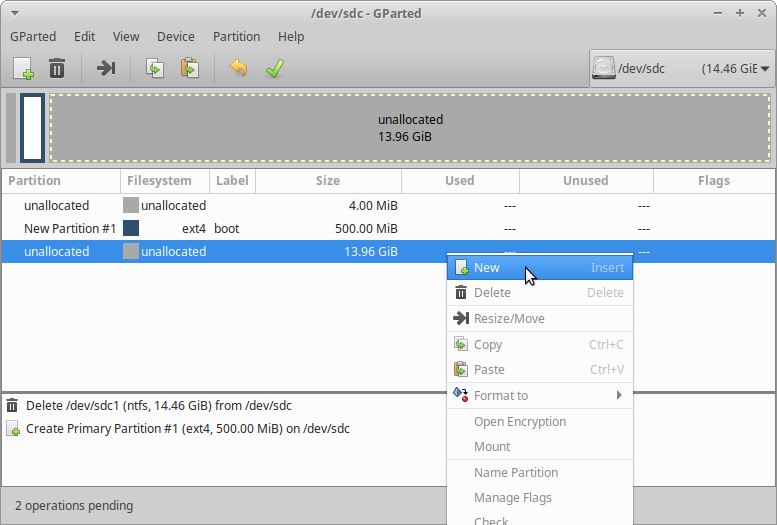Click the Delete partition trash icon in toolbar

(57, 68)
